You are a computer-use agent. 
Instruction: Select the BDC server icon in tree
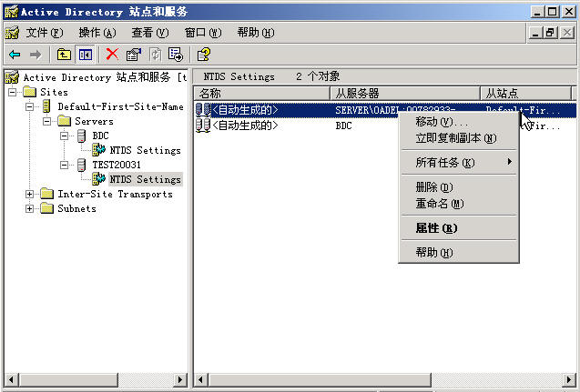click(83, 136)
